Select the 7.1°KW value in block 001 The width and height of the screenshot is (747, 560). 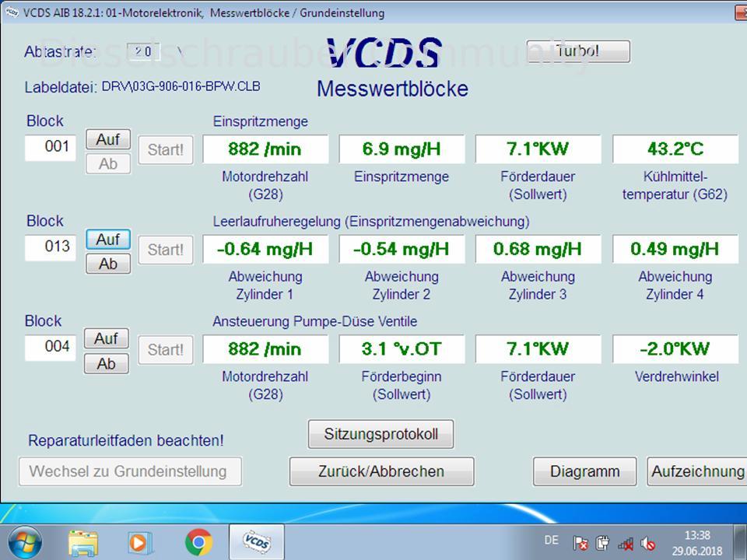[538, 149]
